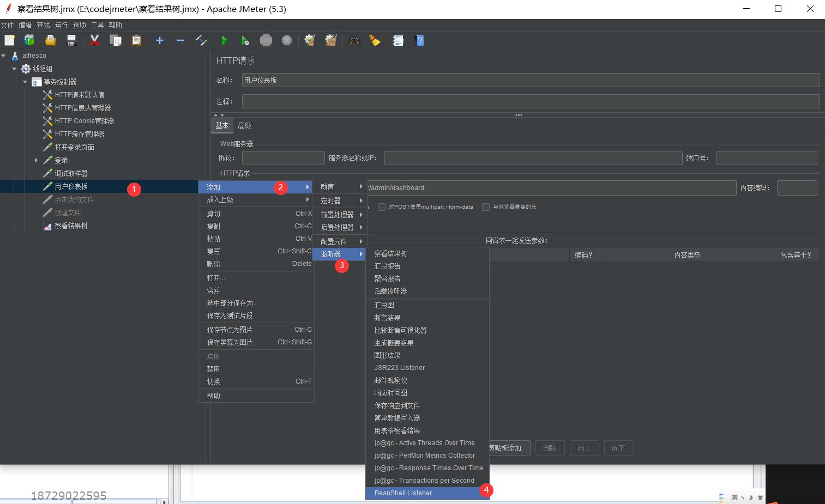825x504 pixels.
Task: Choose jp@gc - Response Times Over Time
Action: (x=427, y=468)
